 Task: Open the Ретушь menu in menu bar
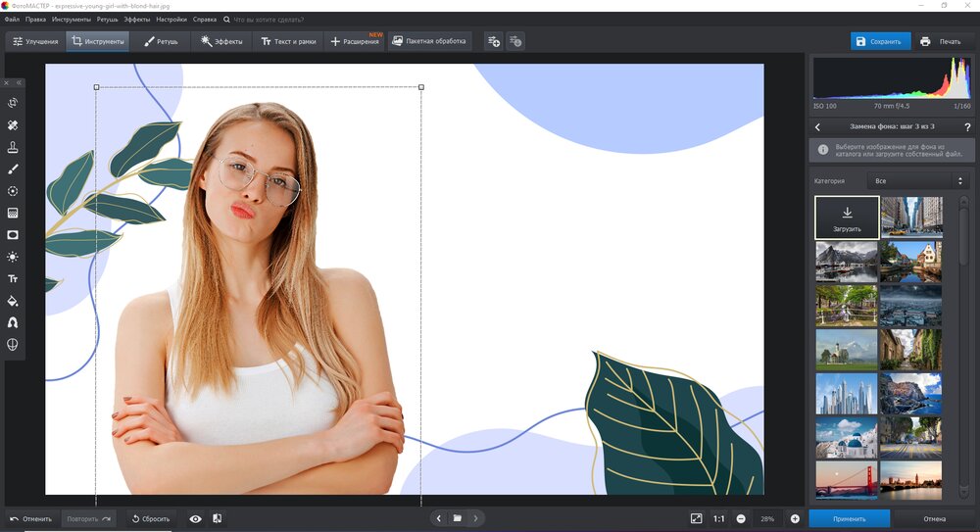pyautogui.click(x=107, y=20)
